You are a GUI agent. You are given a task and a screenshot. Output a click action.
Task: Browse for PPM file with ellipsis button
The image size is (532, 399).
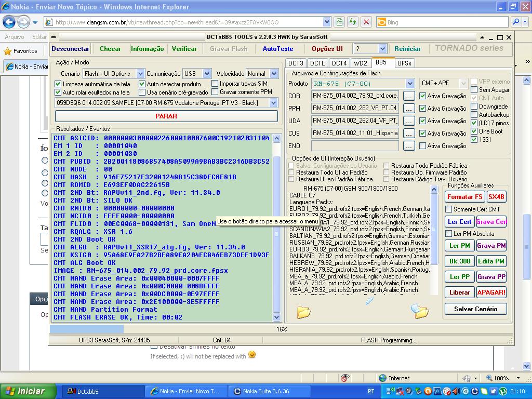pos(409,109)
